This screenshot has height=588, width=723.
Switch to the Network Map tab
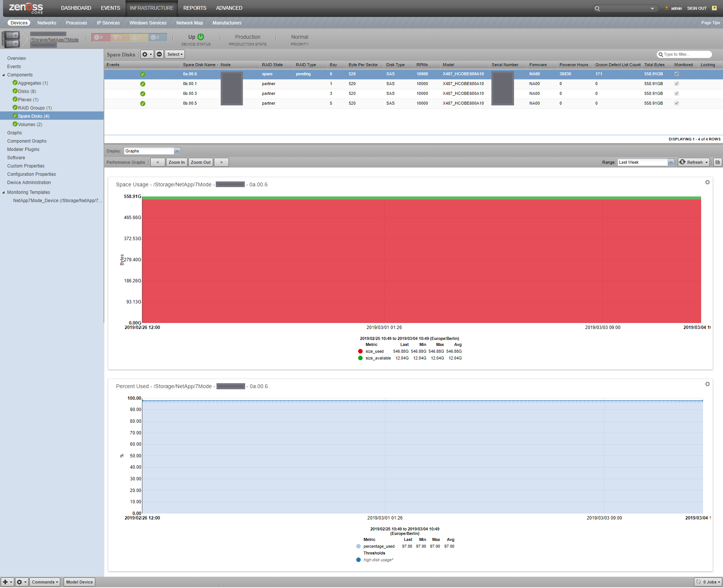[x=189, y=23]
